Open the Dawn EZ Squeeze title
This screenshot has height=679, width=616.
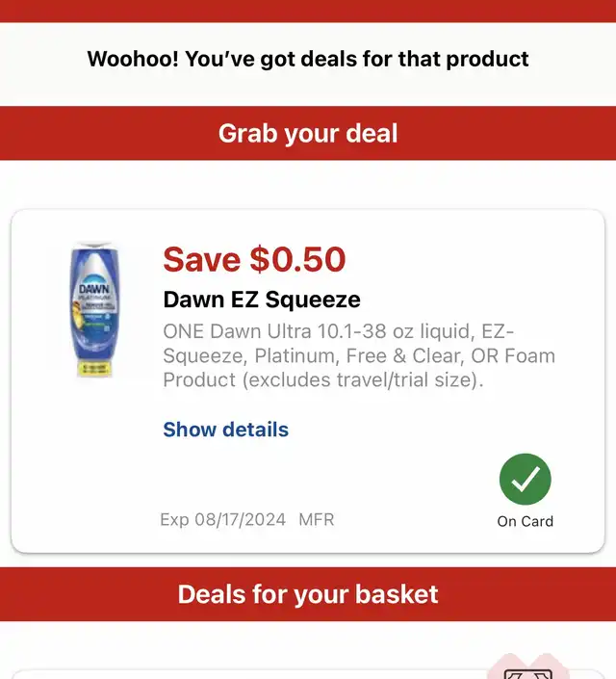click(x=262, y=300)
